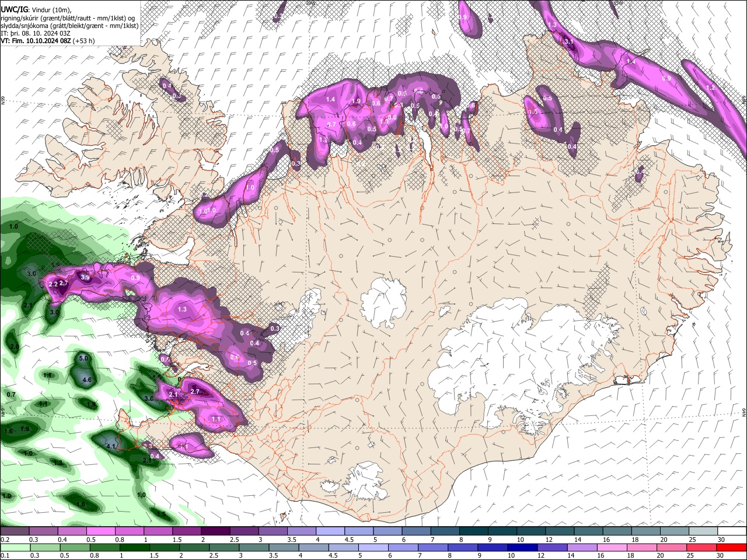Click the 7 blue swatch in lower legend row
This screenshot has height=560, width=747.
tap(432, 547)
